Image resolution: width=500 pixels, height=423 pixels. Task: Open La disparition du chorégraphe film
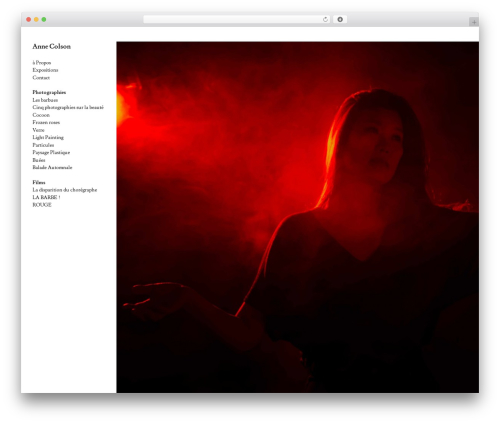[65, 190]
